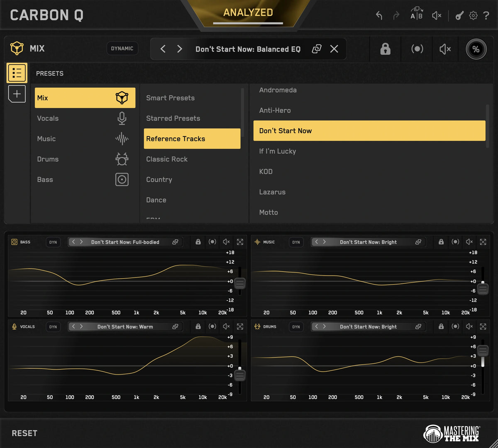The height and width of the screenshot is (448, 498).
Task: Select the Vocals category
Action: click(85, 118)
